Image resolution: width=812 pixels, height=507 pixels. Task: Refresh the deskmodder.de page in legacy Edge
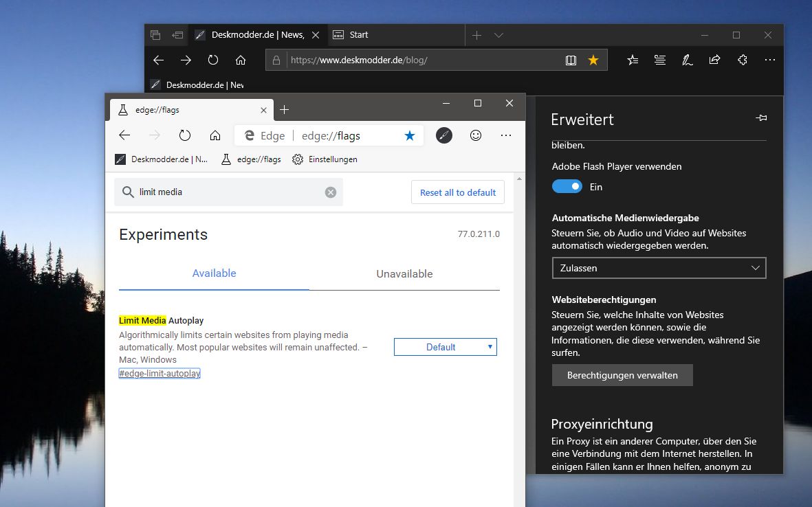(x=213, y=60)
